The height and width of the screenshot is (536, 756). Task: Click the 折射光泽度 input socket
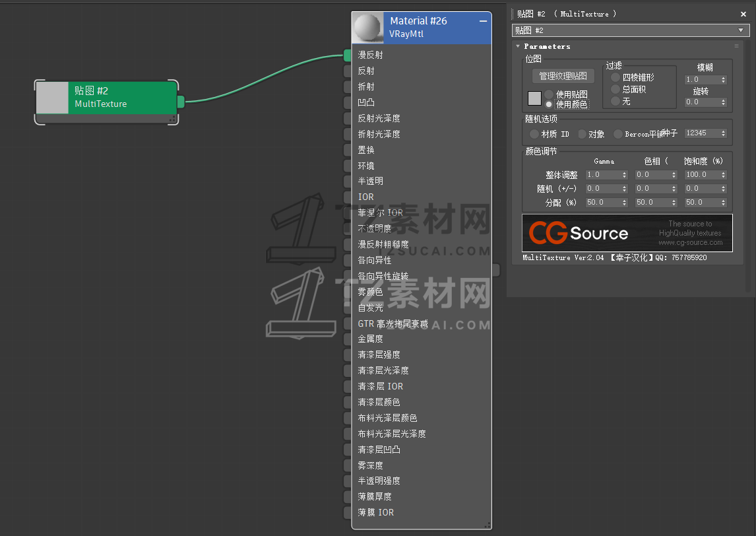pos(347,134)
